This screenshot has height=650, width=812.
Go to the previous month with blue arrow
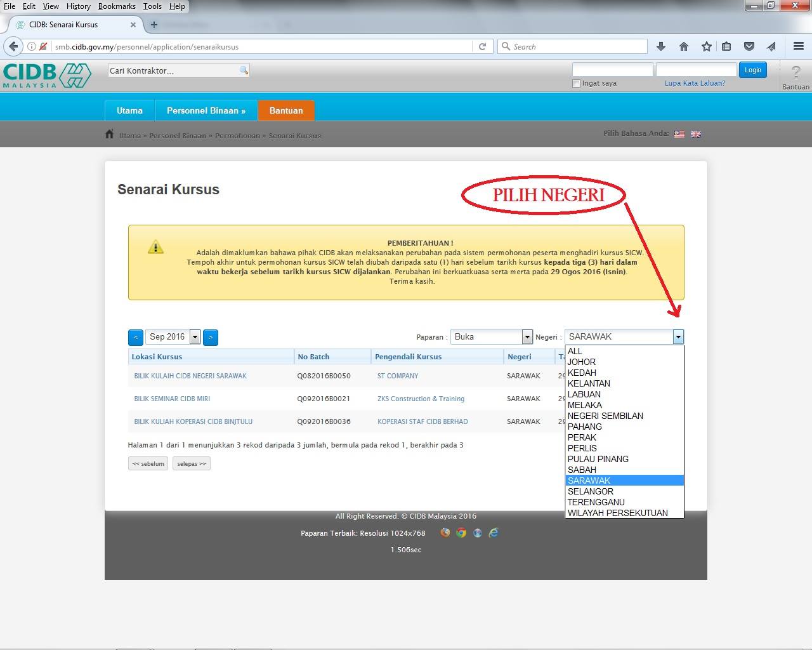point(135,337)
